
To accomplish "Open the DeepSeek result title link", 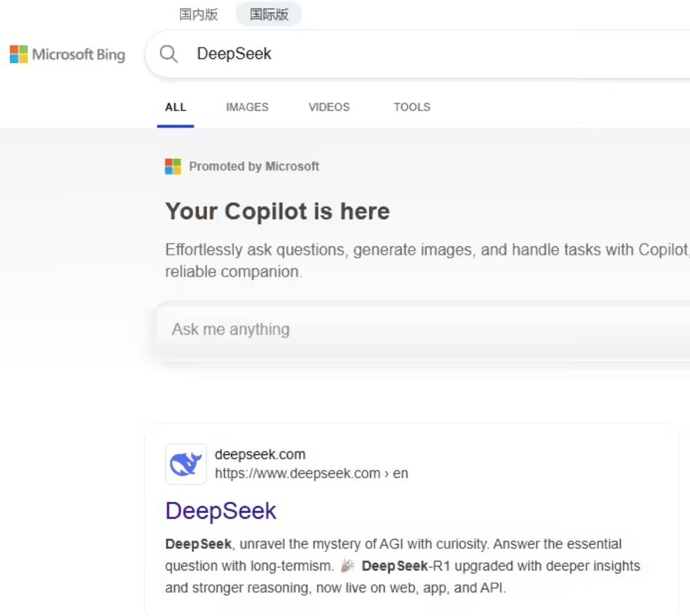I will 221,511.
